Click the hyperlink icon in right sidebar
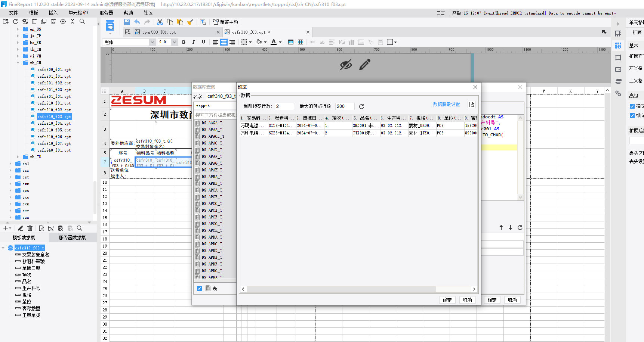Image resolution: width=644 pixels, height=342 pixels. tap(618, 93)
